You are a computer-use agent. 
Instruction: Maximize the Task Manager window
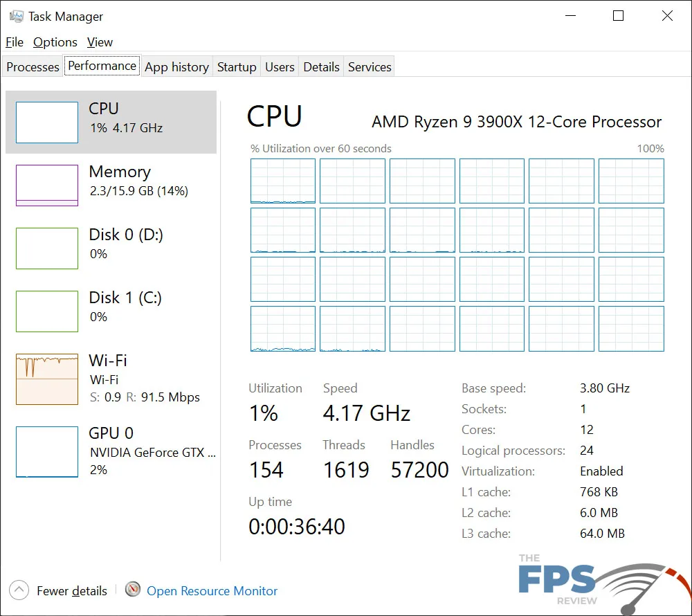(x=618, y=16)
